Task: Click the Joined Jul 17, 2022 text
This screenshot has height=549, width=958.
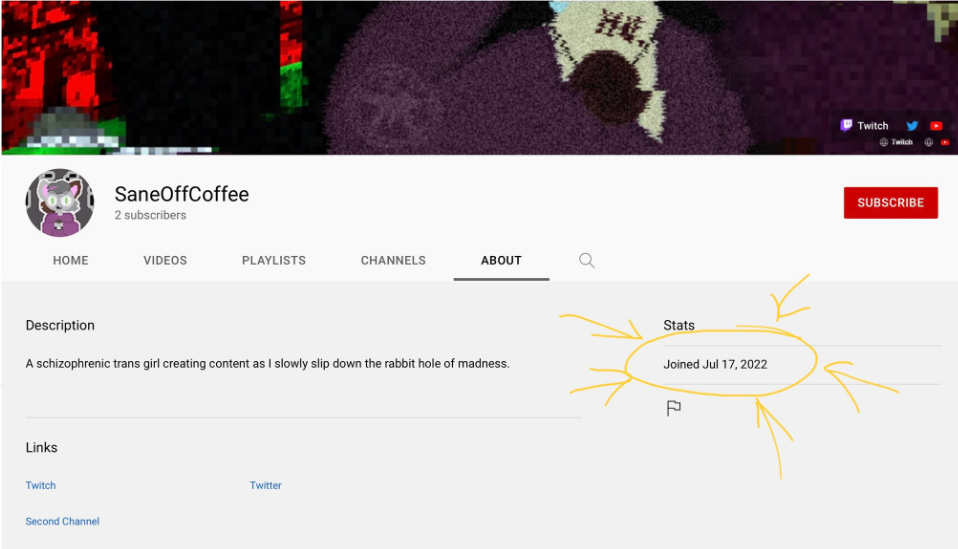Action: tap(715, 365)
